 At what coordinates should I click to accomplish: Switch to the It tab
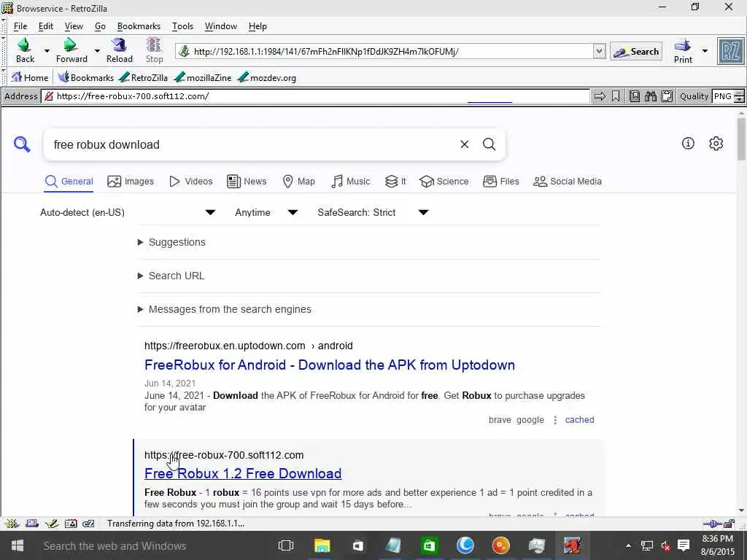point(395,182)
